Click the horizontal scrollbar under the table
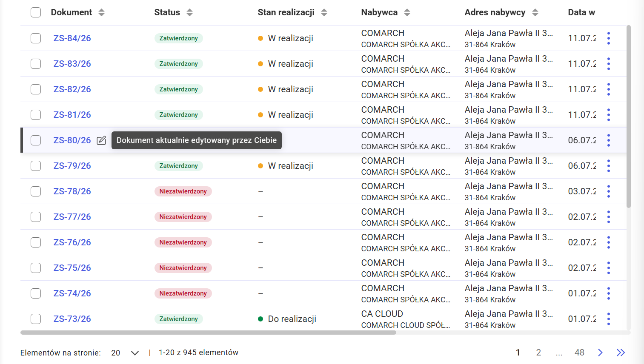This screenshot has height=364, width=644. coord(209,333)
